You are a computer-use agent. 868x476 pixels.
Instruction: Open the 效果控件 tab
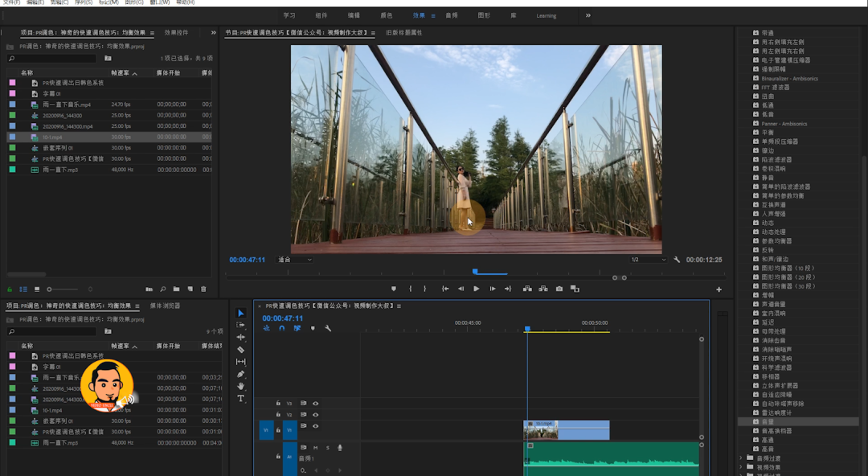click(x=176, y=33)
